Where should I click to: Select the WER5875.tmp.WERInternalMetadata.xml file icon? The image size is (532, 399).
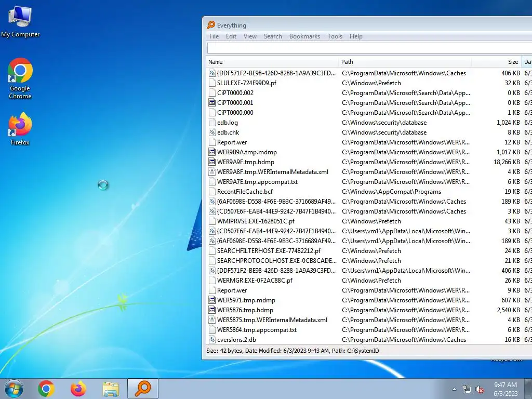click(212, 320)
